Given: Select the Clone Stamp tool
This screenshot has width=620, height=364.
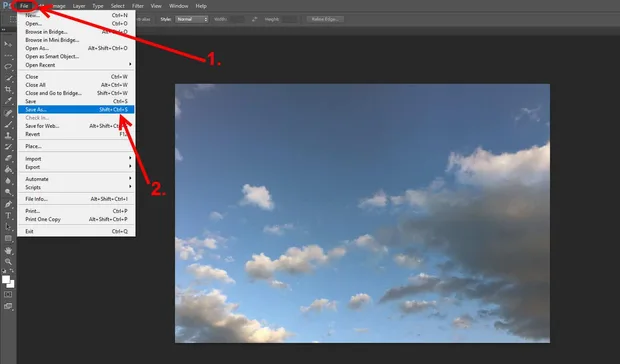Looking at the screenshot, I should [8, 136].
